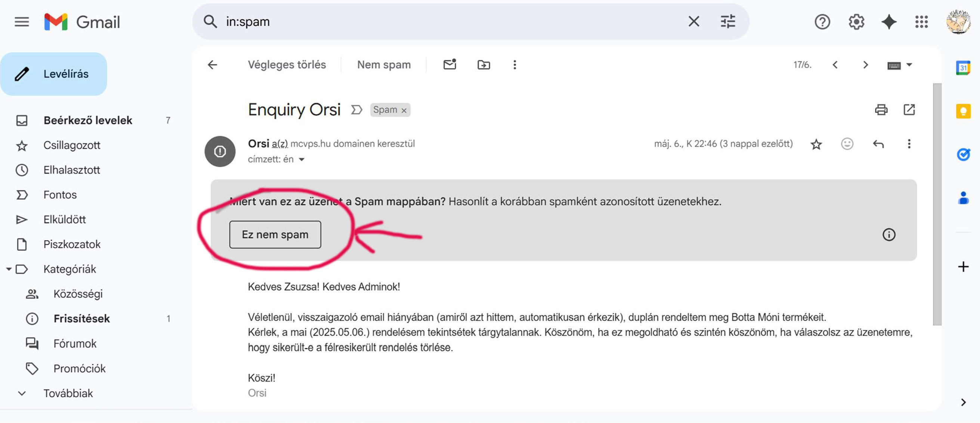980x423 pixels.
Task: Open the Move to folder icon
Action: point(483,65)
